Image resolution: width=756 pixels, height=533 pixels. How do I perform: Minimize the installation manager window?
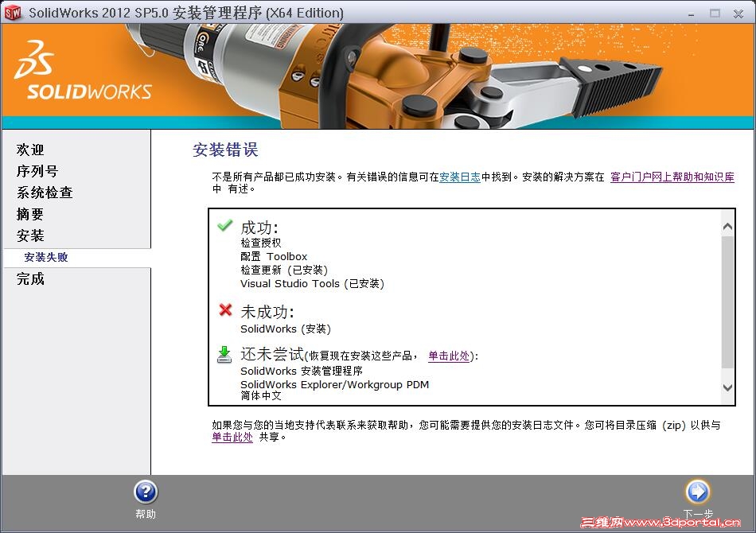coord(691,14)
